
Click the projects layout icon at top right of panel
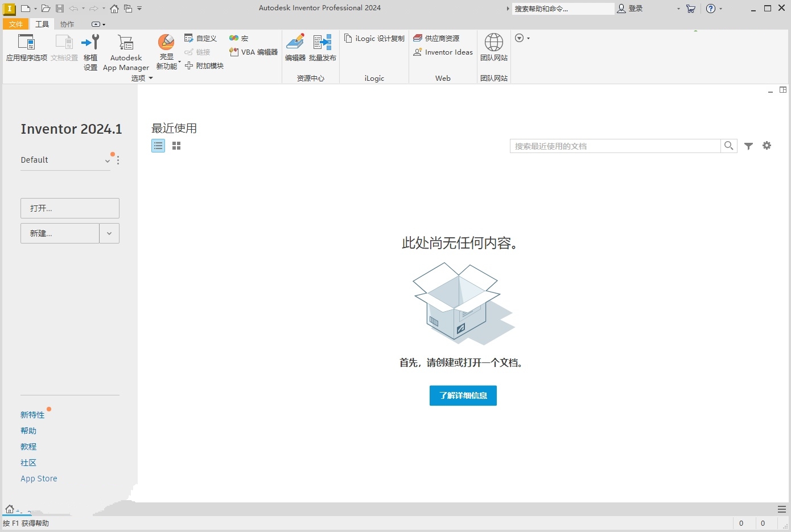pyautogui.click(x=783, y=90)
